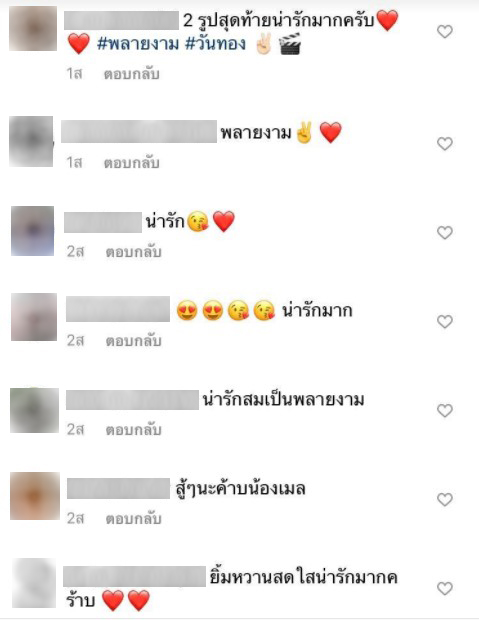The image size is (479, 620).
Task: Tap the heart beside the พลายงาม victory-hand comment
Action: click(x=445, y=144)
